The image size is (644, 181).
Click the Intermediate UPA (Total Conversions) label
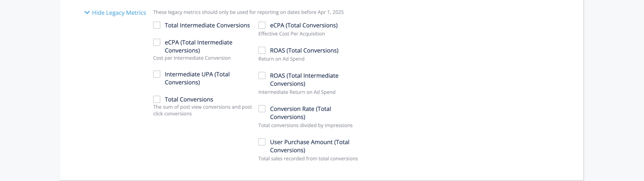(x=197, y=78)
